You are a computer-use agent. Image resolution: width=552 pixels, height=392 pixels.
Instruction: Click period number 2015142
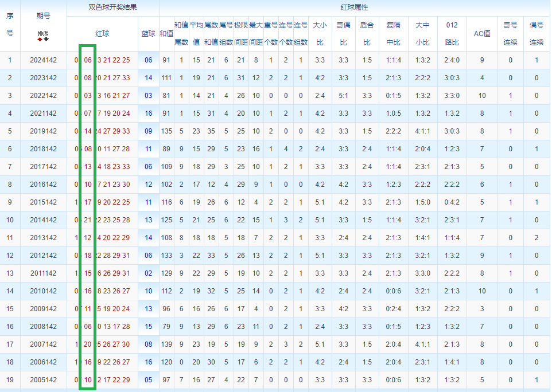point(43,202)
